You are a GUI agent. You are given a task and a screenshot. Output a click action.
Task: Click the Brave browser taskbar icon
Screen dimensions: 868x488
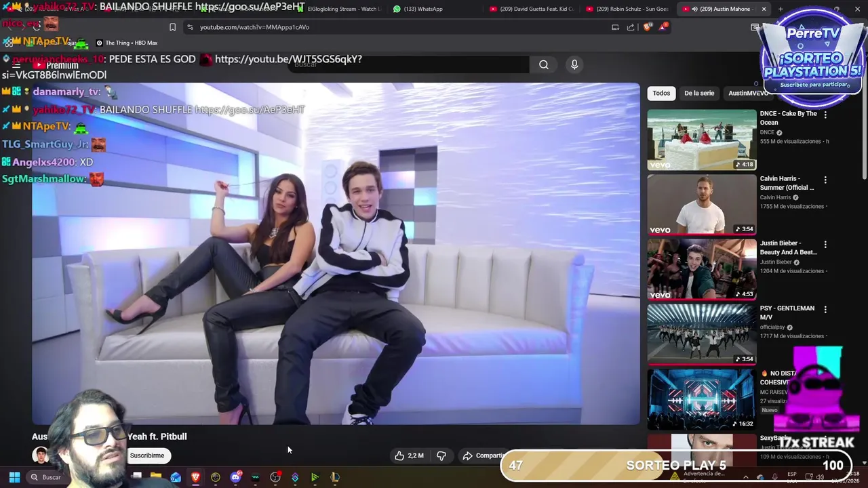point(195,477)
